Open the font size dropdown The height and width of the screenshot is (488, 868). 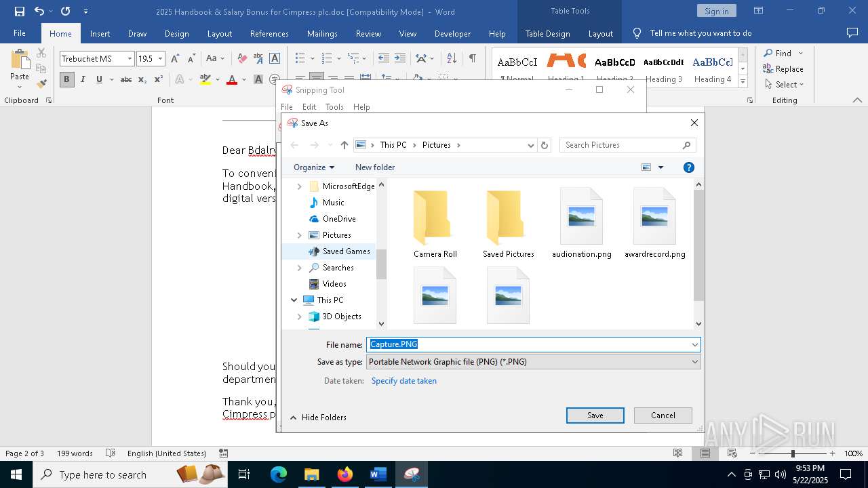point(161,59)
